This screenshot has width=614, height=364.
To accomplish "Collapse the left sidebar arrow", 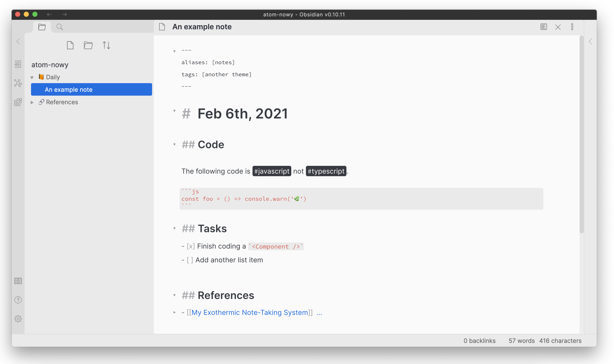I will (x=18, y=41).
